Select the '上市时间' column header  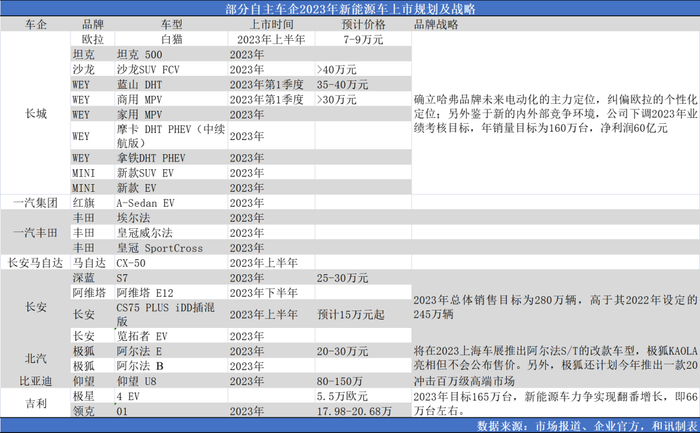click(x=271, y=24)
